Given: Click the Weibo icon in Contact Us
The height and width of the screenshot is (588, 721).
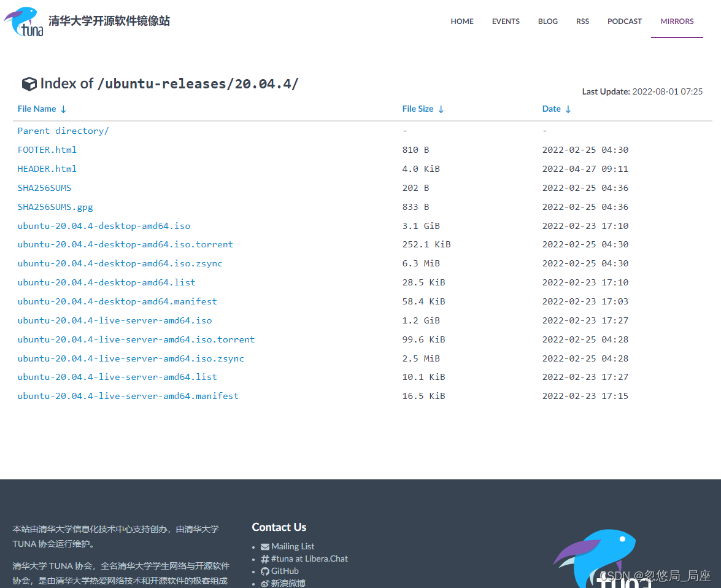Looking at the screenshot, I should click(x=265, y=584).
